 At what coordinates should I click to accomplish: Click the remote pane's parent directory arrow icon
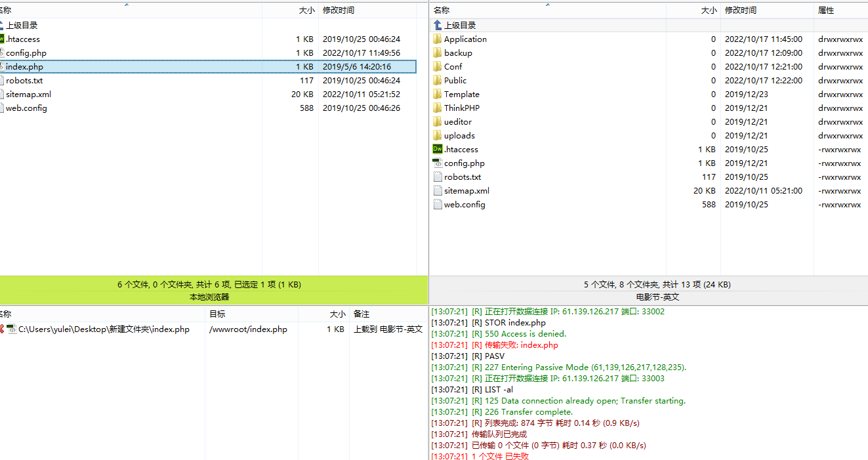pyautogui.click(x=438, y=26)
